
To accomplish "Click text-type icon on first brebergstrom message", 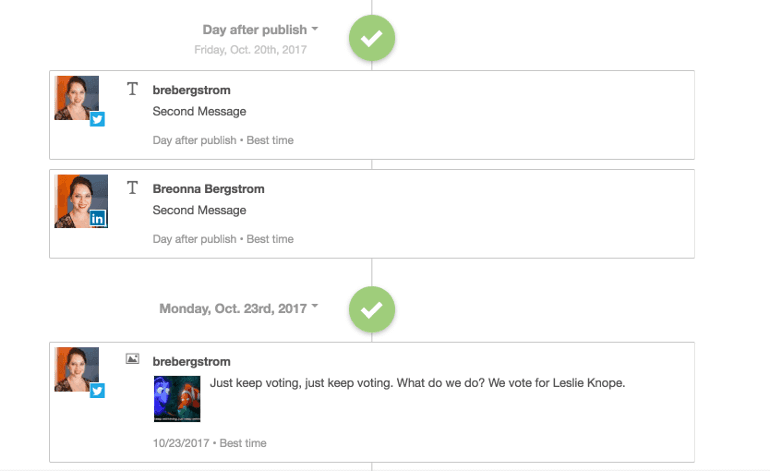I will [132, 89].
